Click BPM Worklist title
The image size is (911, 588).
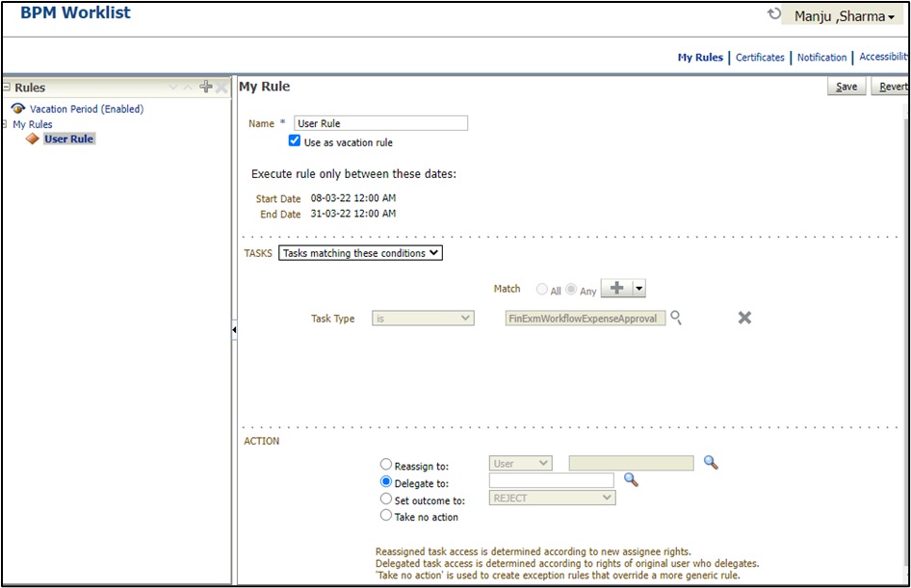pos(75,13)
